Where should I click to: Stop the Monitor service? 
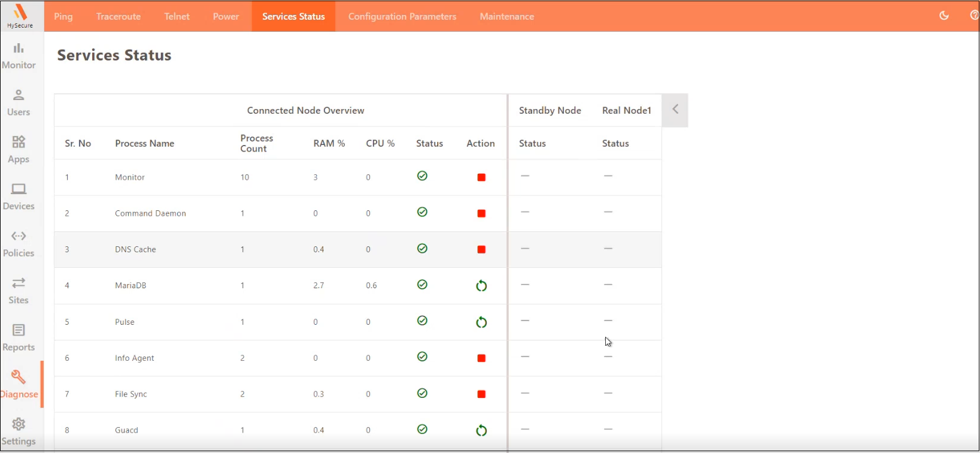(x=481, y=177)
